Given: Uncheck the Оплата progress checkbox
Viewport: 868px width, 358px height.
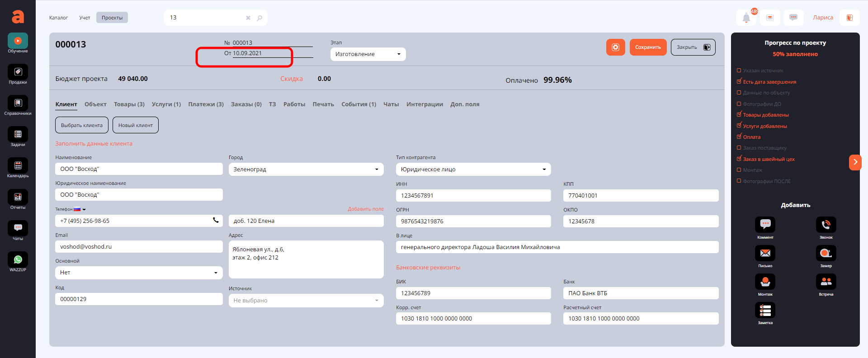Looking at the screenshot, I should 739,137.
